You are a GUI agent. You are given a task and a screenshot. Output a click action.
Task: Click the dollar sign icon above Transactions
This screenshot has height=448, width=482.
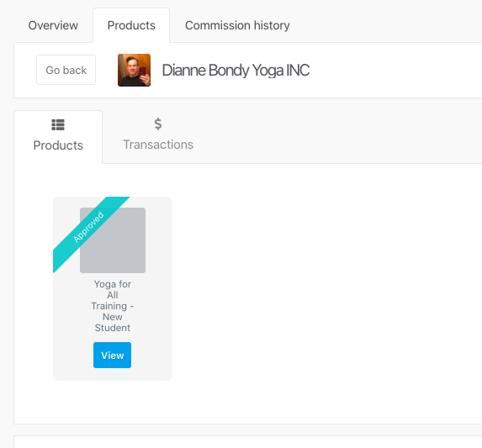158,124
